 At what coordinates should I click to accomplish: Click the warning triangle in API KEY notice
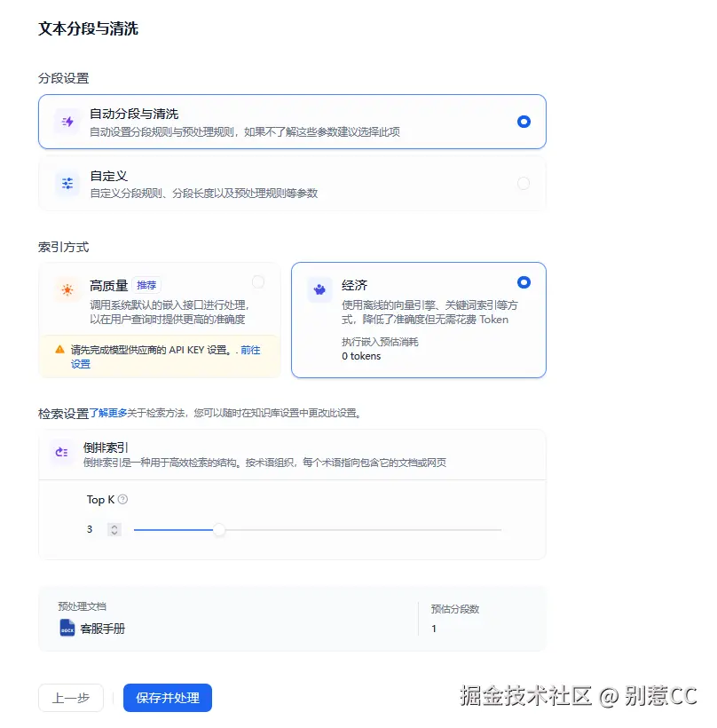pyautogui.click(x=59, y=350)
